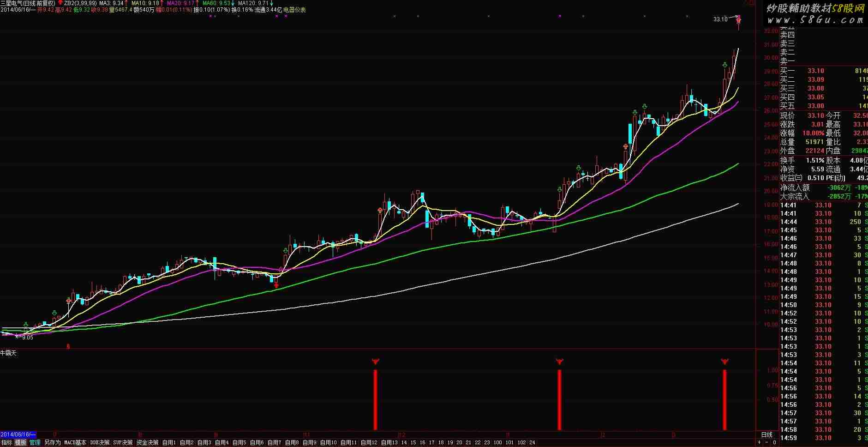868x447 pixels.
Task: Click the 买二 bid row at 33.09
Action: (824, 79)
